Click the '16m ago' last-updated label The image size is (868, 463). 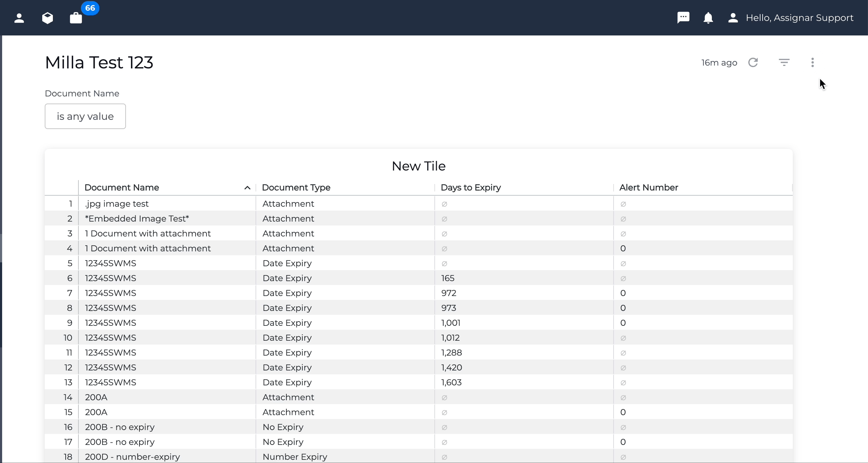[719, 63]
